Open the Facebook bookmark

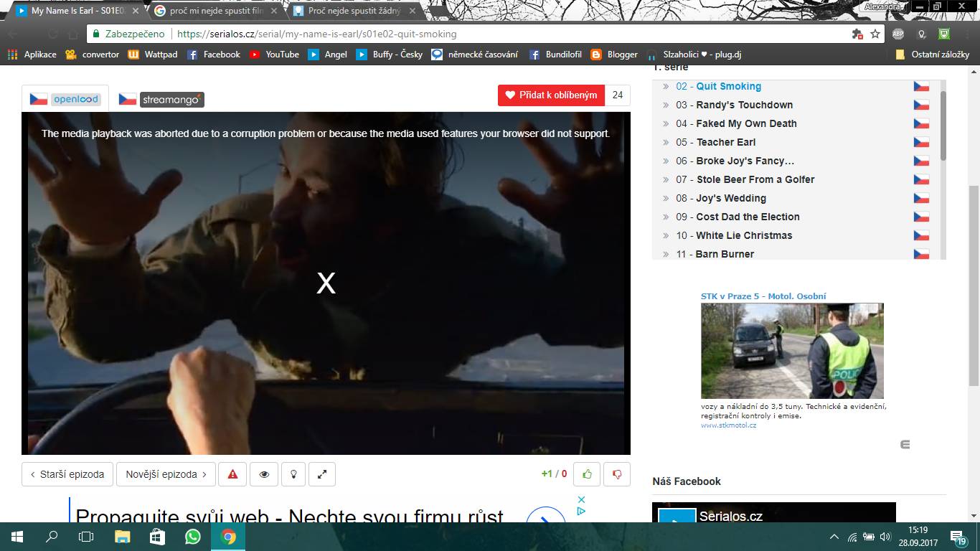click(x=214, y=54)
